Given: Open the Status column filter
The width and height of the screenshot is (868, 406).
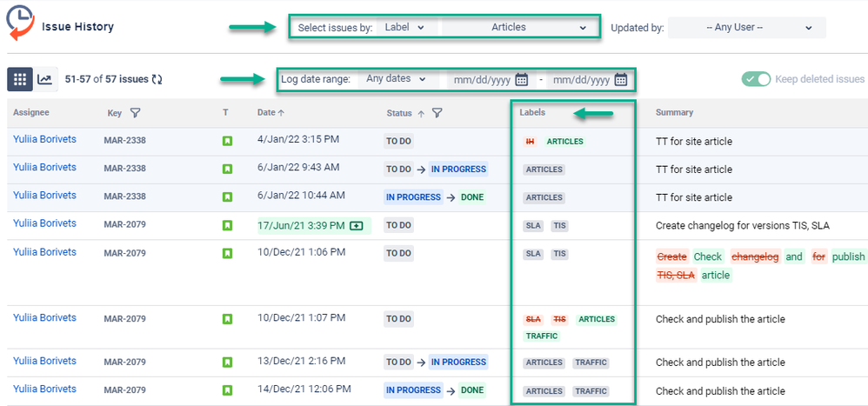Looking at the screenshot, I should [437, 113].
